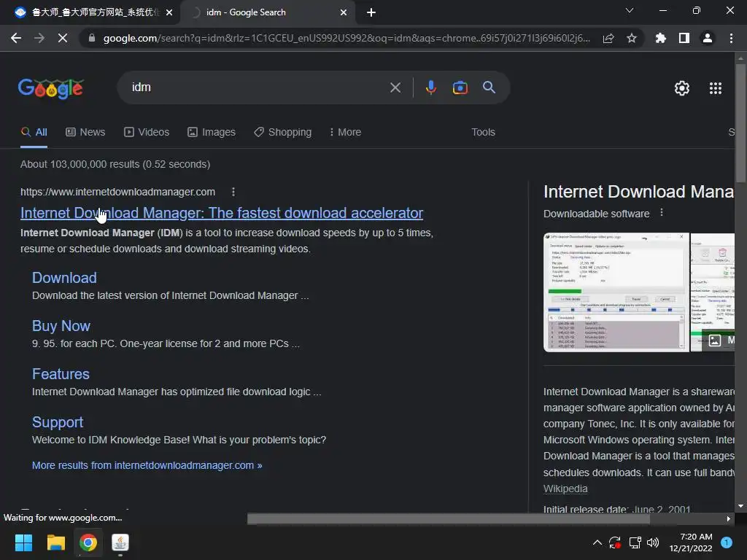Open knowledge panel three-dot options

click(x=661, y=212)
